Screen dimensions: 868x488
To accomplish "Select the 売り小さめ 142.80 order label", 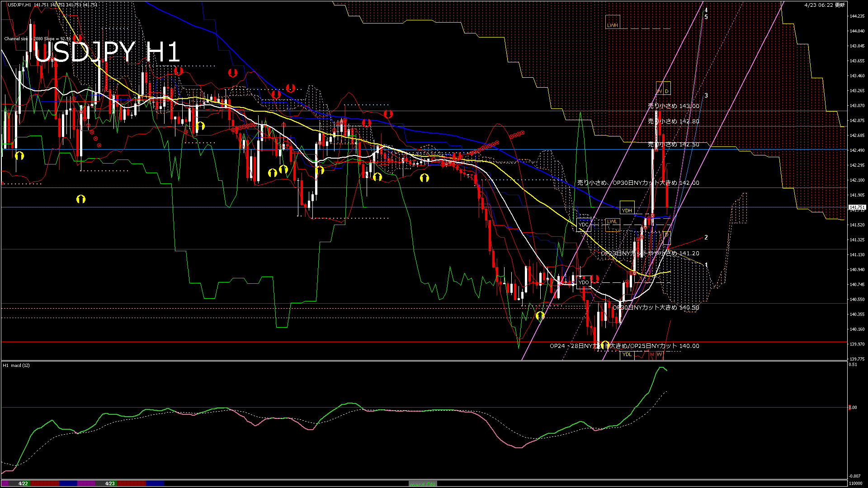I will point(673,122).
